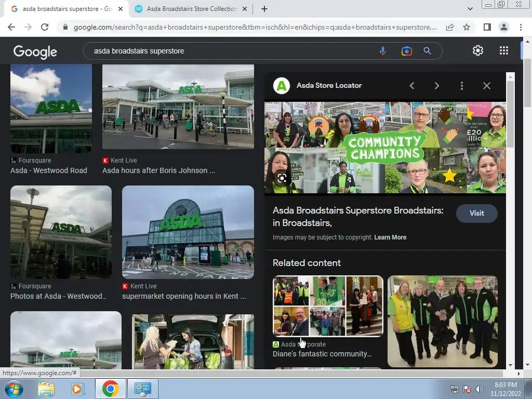Screen dimensions: 532x399
Task: Open the Chrome profile avatar
Action: point(504,27)
